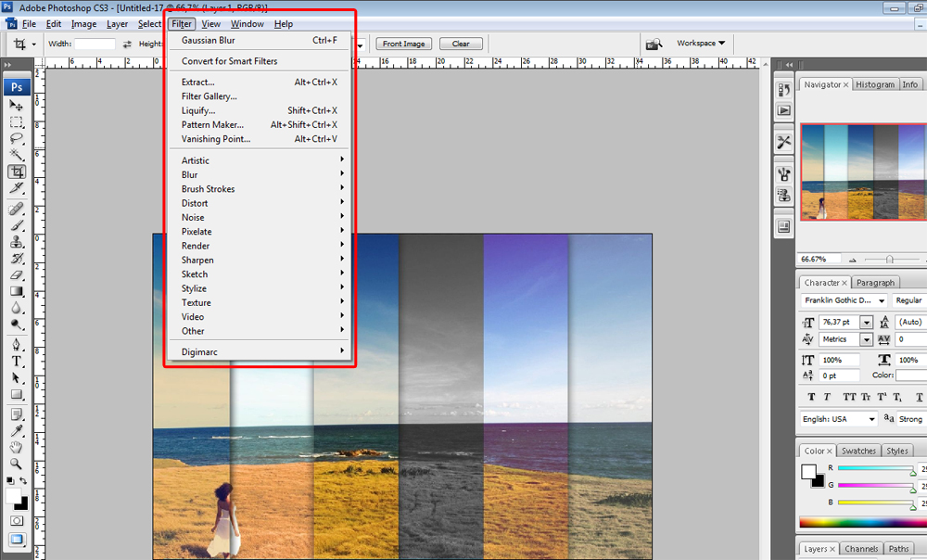Select the Hand tool
Image resolution: width=927 pixels, height=560 pixels.
pyautogui.click(x=17, y=448)
